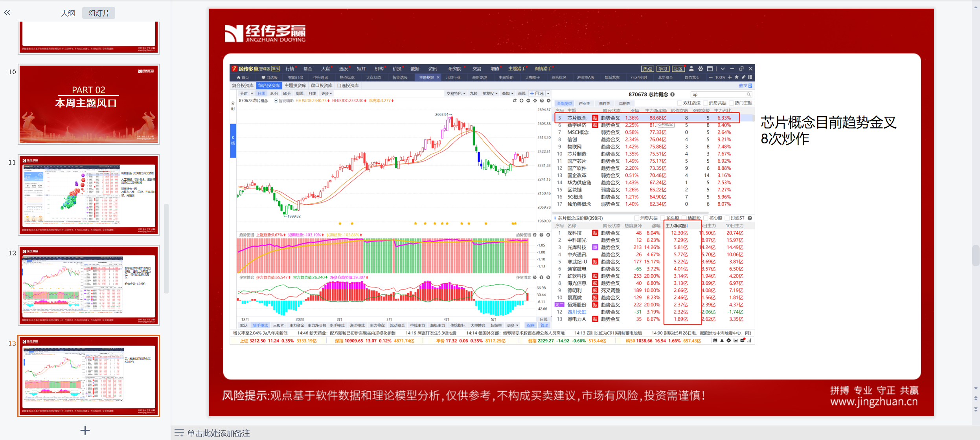This screenshot has height=440, width=980.
Task: Click the 社区 button in title bar
Action: (678, 69)
